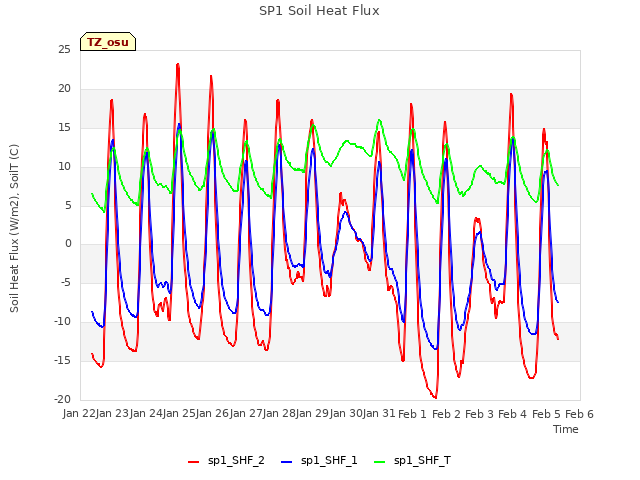Image resolution: width=640 pixels, height=480 pixels.
Task: Select the Jan 22 x-axis tick label
Action: point(79,414)
